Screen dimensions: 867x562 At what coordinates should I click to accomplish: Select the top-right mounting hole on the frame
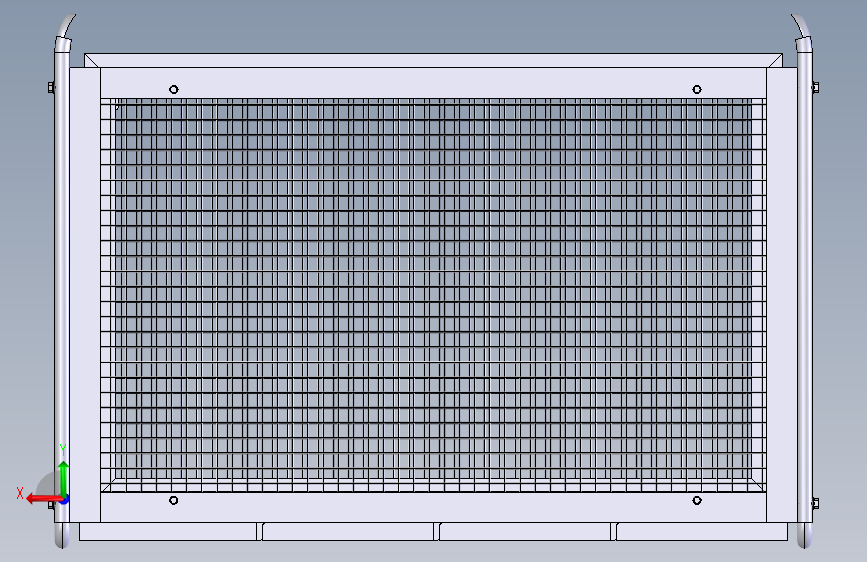point(697,90)
